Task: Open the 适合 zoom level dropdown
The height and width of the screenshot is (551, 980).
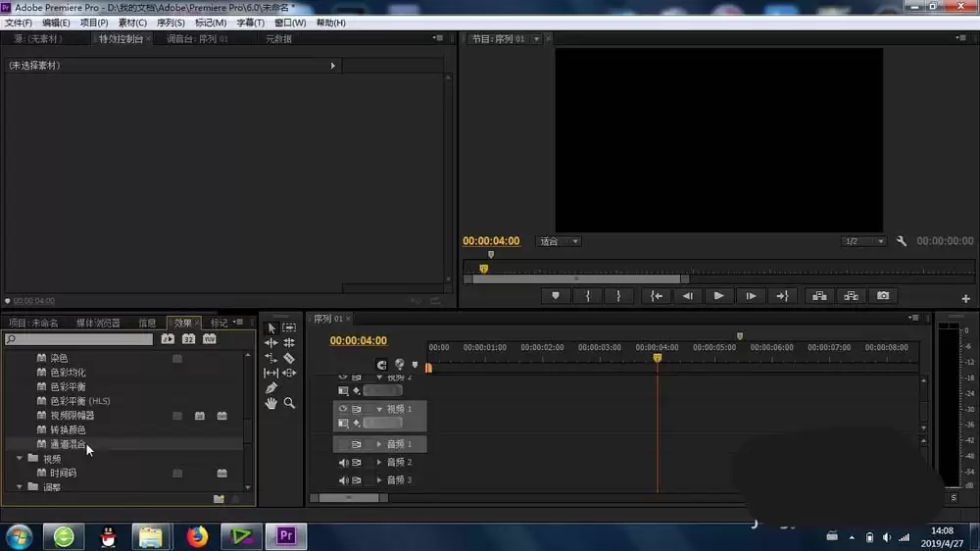Action: click(559, 241)
